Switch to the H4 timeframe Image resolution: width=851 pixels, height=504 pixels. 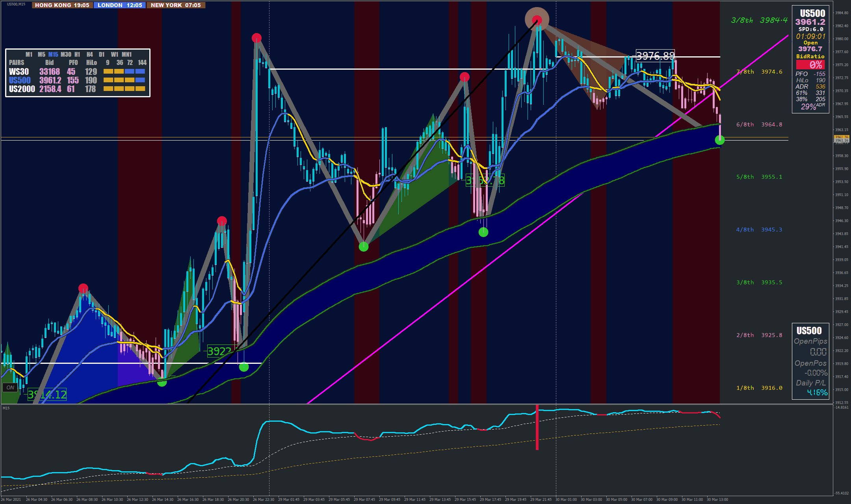click(x=90, y=54)
